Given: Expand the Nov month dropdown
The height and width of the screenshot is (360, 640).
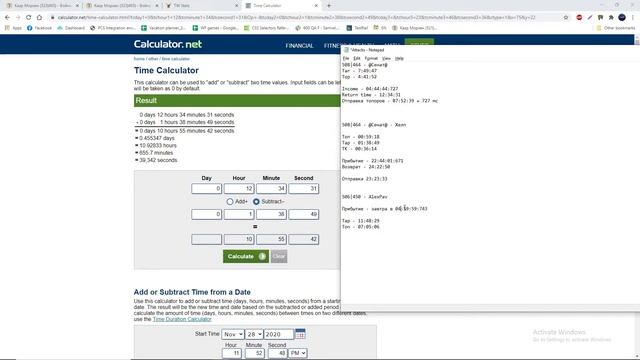Looking at the screenshot, I should click(x=233, y=334).
